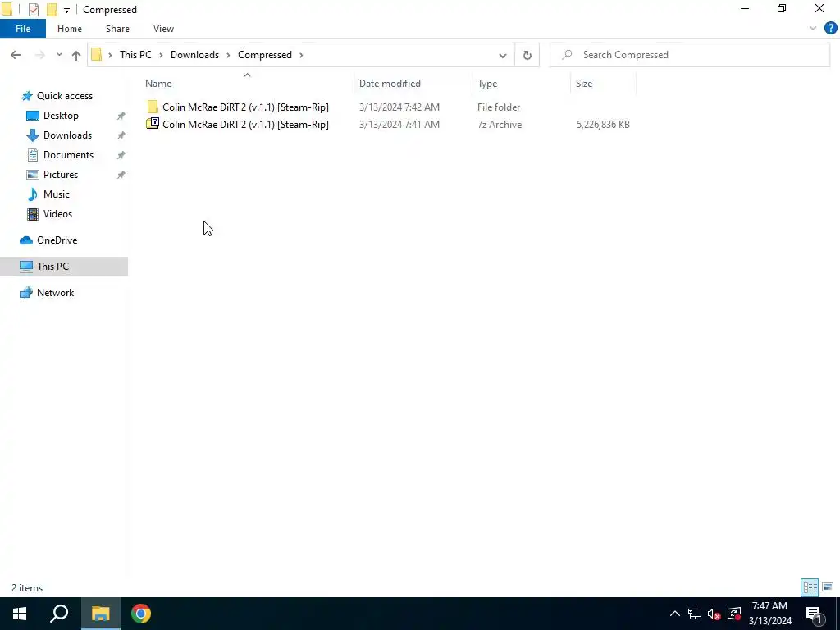Select the Colin McRae DiRT 2 file folder
Viewport: 840px width, 630px height.
point(245,107)
